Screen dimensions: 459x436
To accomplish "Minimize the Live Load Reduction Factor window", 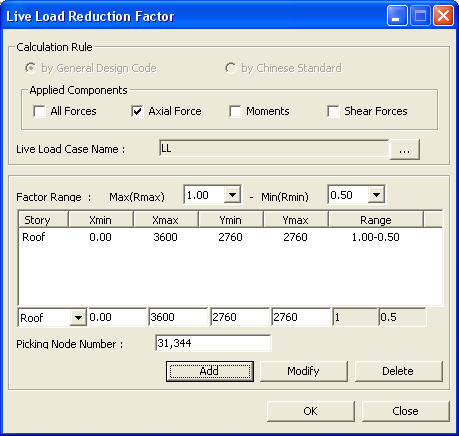I will (397, 16).
